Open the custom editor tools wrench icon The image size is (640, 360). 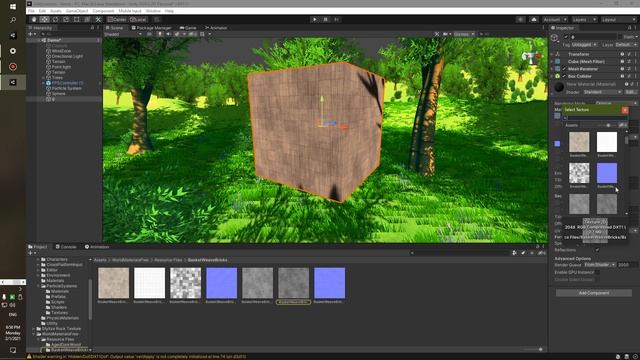pos(98,20)
